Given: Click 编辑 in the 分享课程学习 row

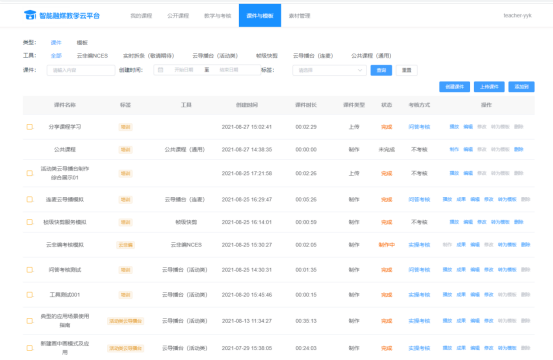Looking at the screenshot, I should [x=468, y=127].
